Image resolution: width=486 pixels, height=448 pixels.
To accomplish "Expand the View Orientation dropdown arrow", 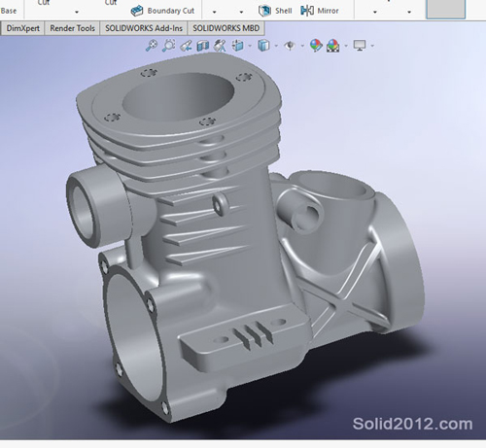I will [x=250, y=46].
